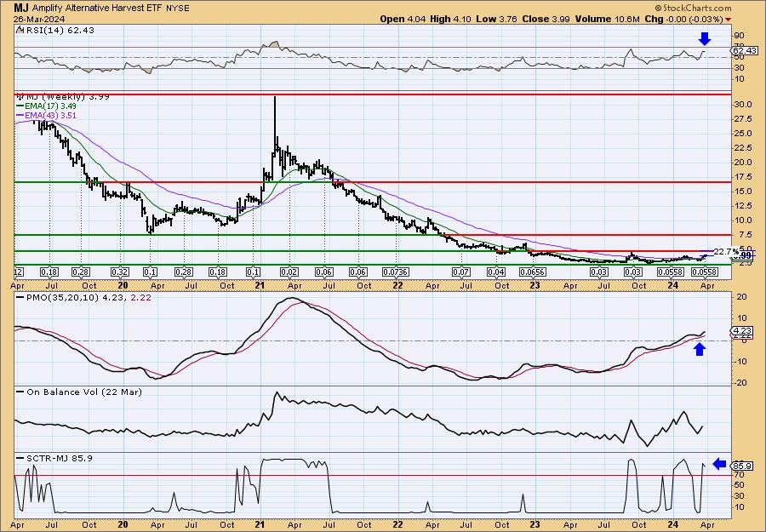
Task: Click the 0.0736 dividend marker
Action: 395,272
